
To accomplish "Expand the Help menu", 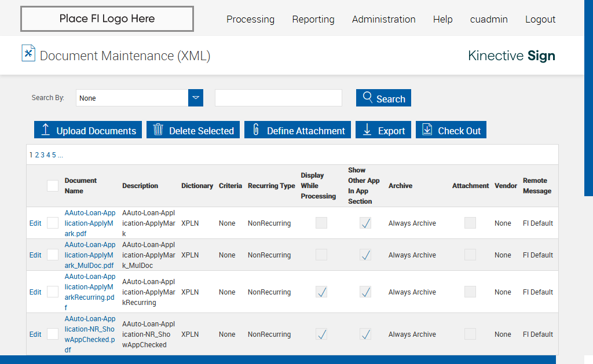I will click(442, 20).
